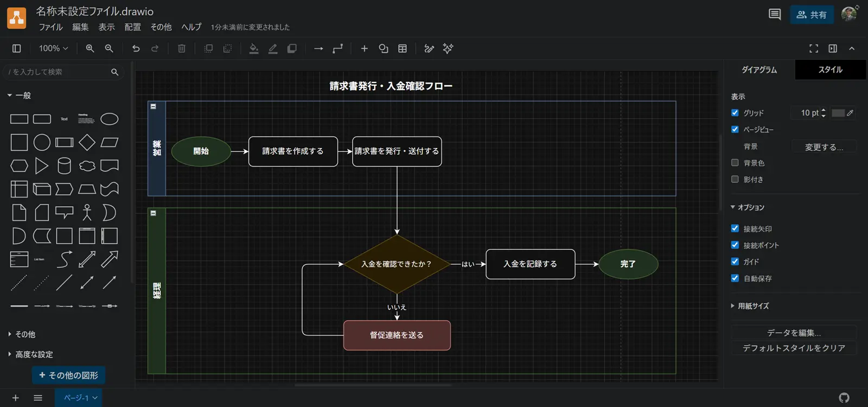The height and width of the screenshot is (407, 868).
Task: Click the その他の図形 button
Action: click(68, 375)
